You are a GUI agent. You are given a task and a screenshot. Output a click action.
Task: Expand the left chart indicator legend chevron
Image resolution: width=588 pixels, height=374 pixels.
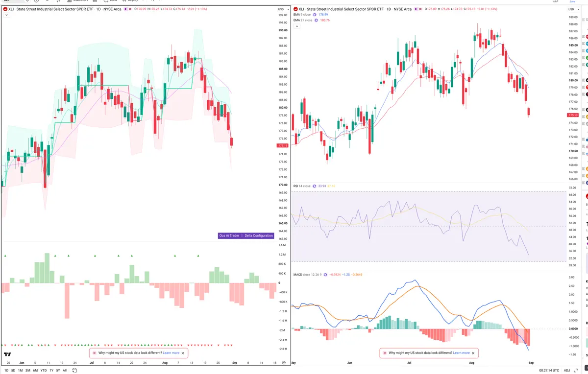(6, 15)
